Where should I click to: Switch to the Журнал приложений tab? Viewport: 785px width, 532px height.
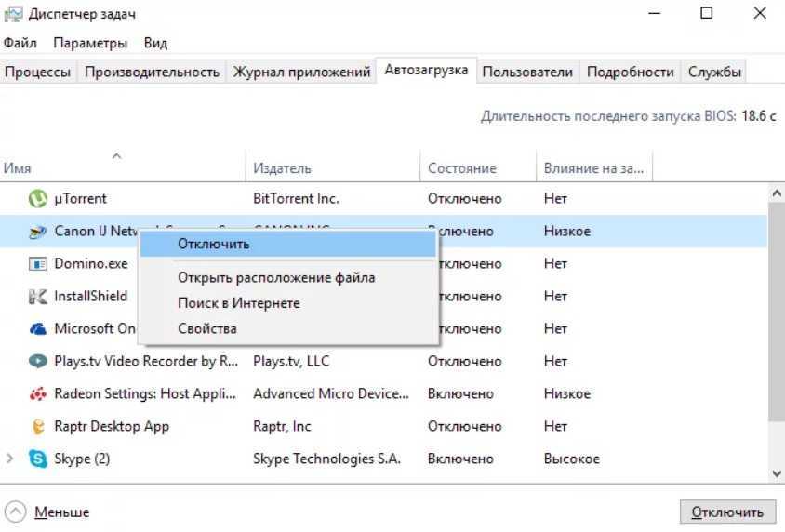coord(301,72)
